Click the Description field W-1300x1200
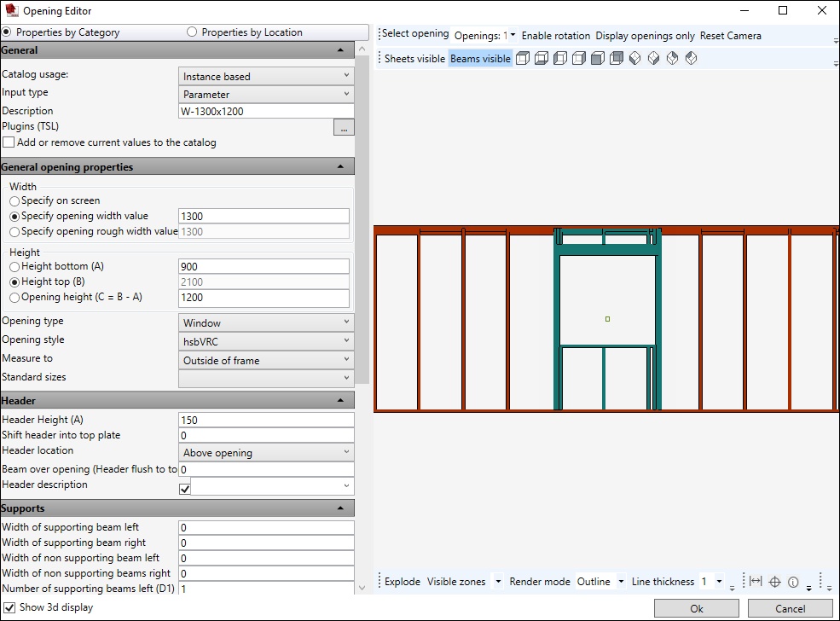 (266, 112)
